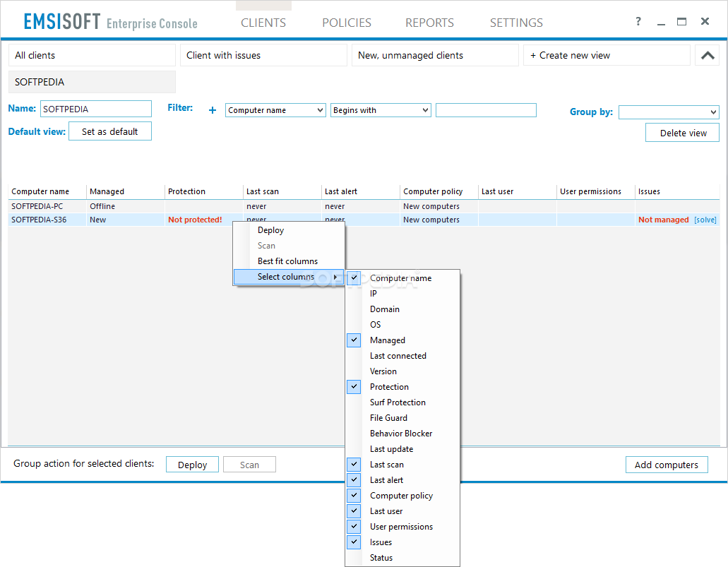This screenshot has height=567, width=728.
Task: Uncheck the Issues column option
Action: pos(354,542)
